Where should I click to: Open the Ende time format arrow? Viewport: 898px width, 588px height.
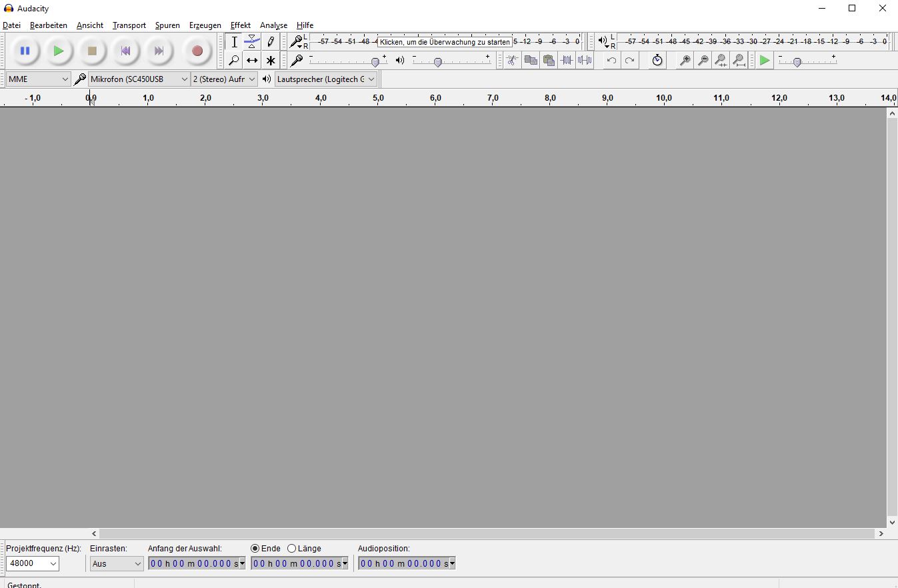[x=345, y=564]
